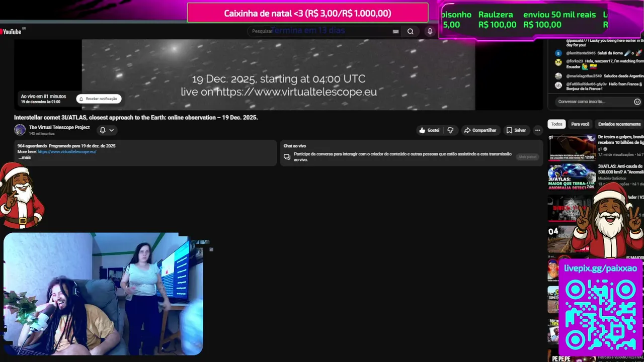Expand description with ...mais
The image size is (644, 362).
[24, 157]
